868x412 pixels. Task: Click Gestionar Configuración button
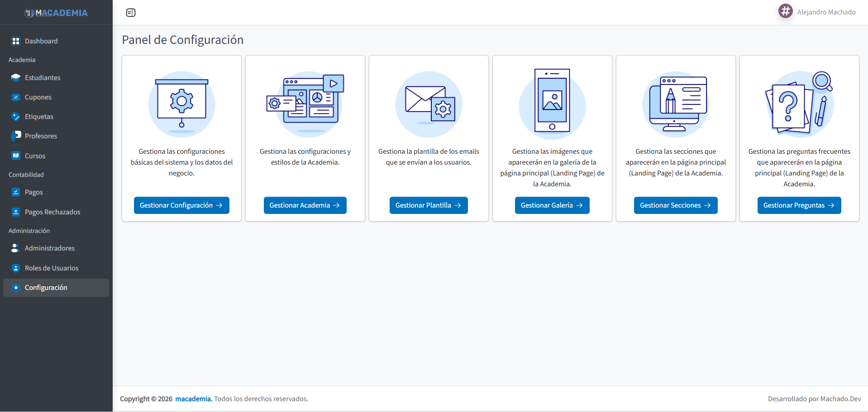(181, 205)
